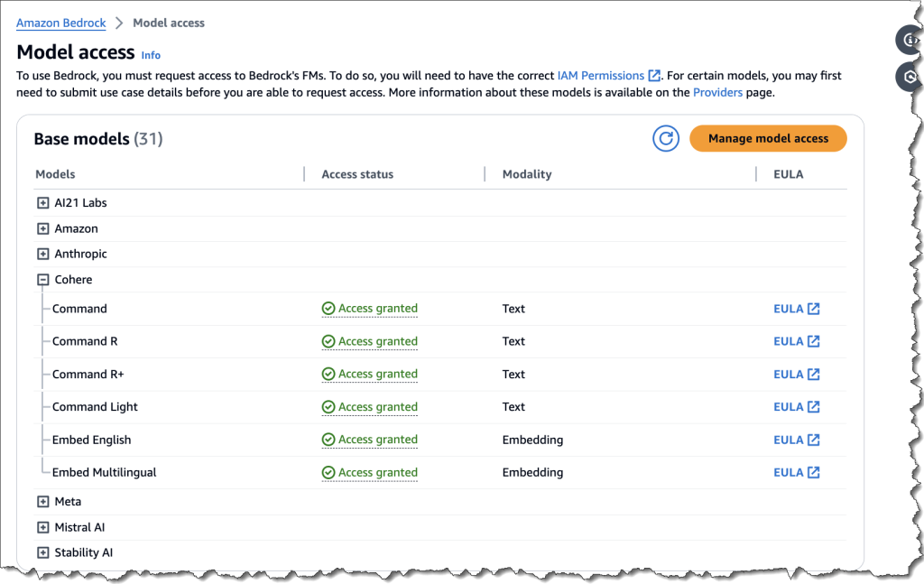Click the green check icon for Embed English

coord(328,439)
